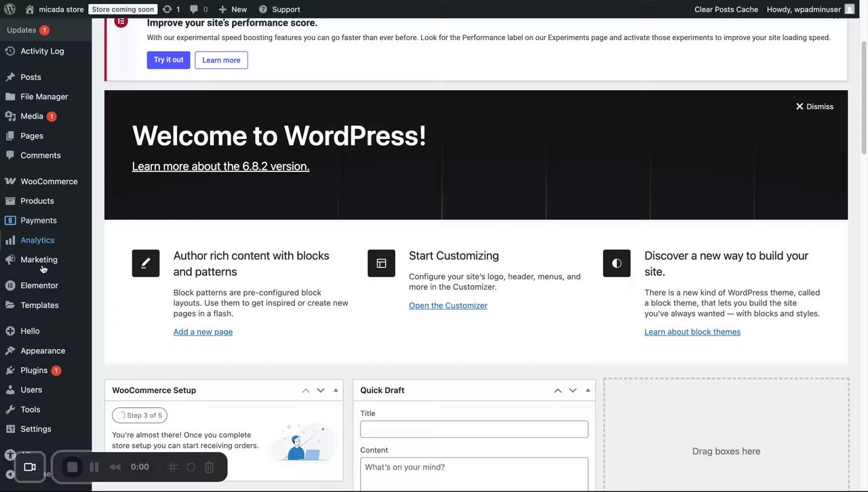Delete the recording with the trash icon
The width and height of the screenshot is (868, 492).
coord(210,467)
